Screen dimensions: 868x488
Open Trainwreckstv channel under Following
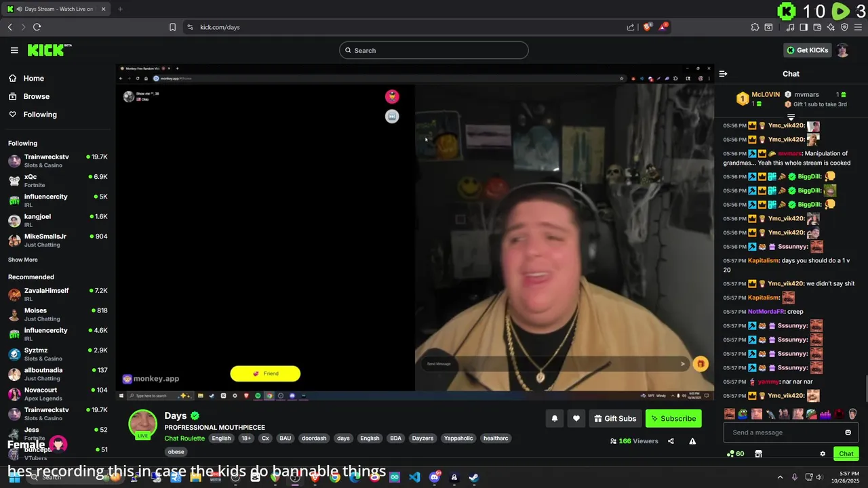[58, 161]
